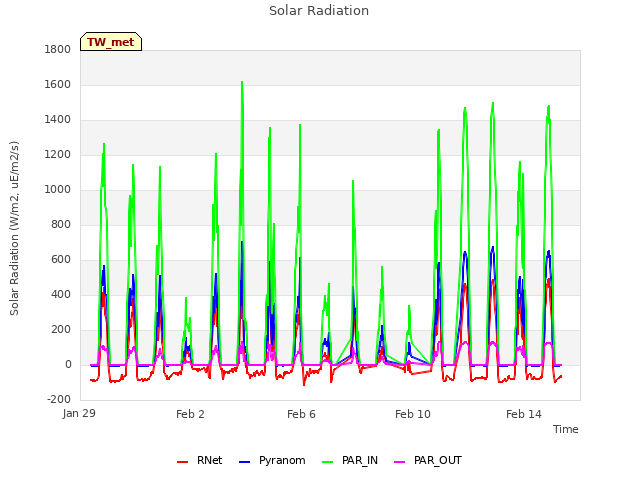Image resolution: width=640 pixels, height=480 pixels.
Task: Click the -200 y-axis tick label
Action: tap(59, 399)
